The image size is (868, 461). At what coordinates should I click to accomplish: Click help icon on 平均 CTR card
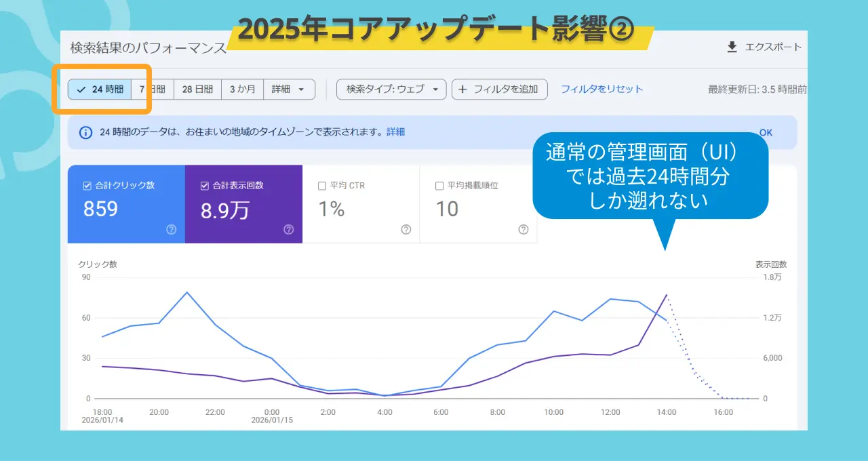click(406, 230)
